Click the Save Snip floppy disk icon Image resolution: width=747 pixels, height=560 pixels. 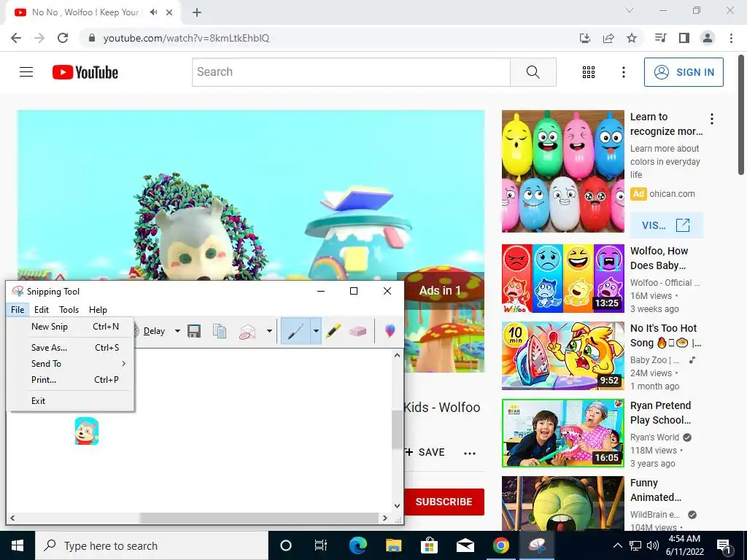(194, 331)
